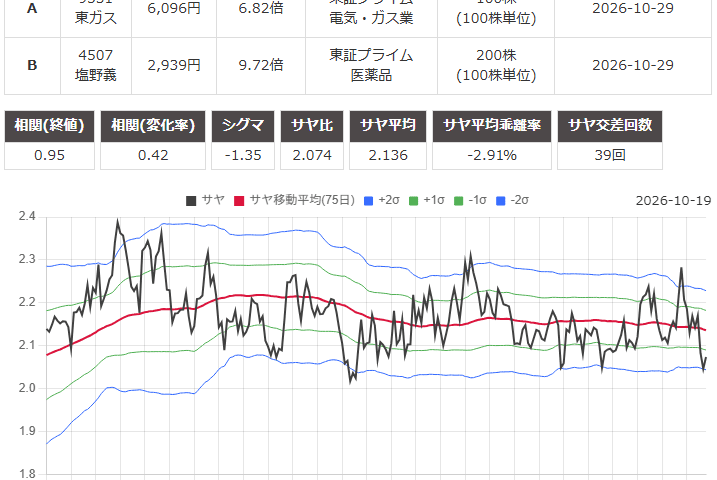Click the row B label

pyautogui.click(x=32, y=65)
